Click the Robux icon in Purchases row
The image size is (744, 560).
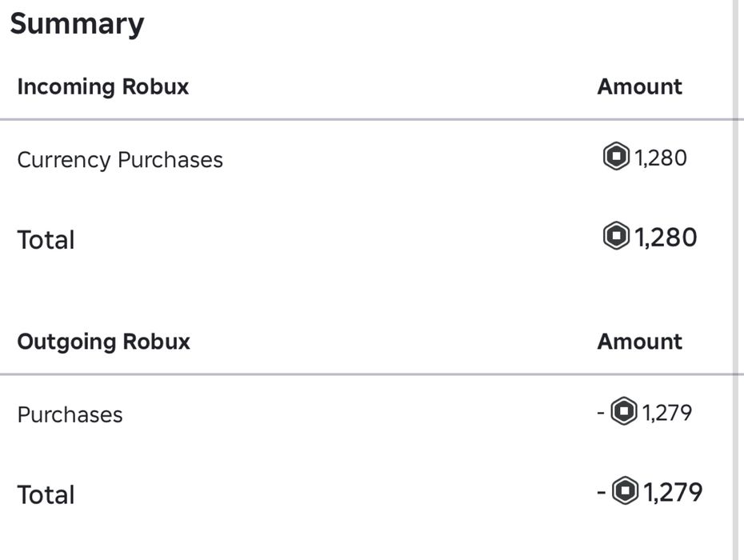[624, 413]
